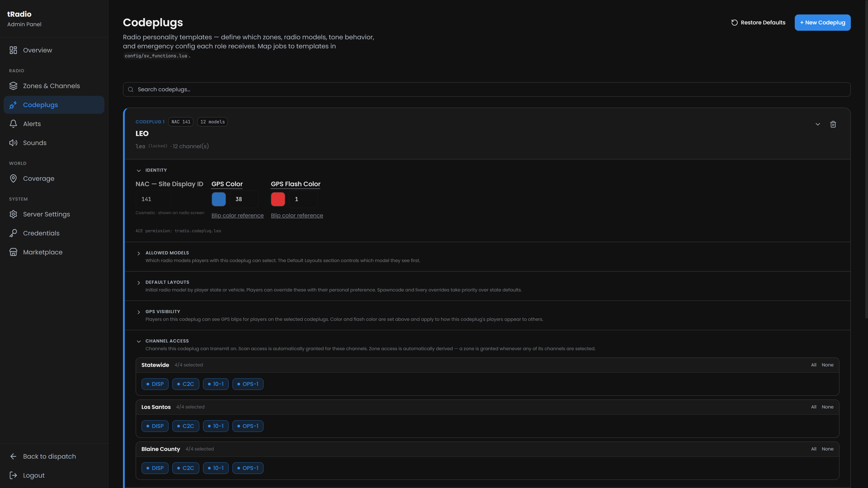
Task: Click the Sounds speaker icon
Action: [13, 143]
